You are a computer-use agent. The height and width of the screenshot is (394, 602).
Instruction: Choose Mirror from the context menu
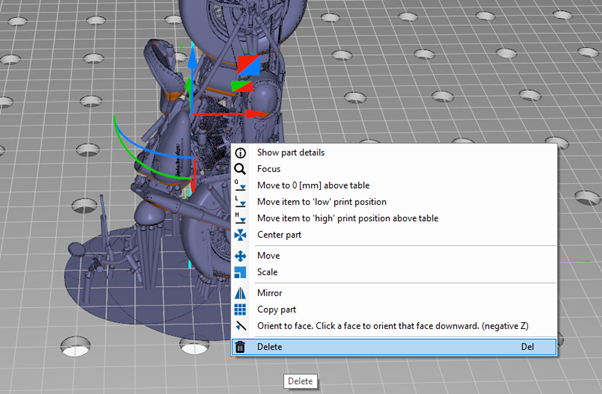click(394, 293)
